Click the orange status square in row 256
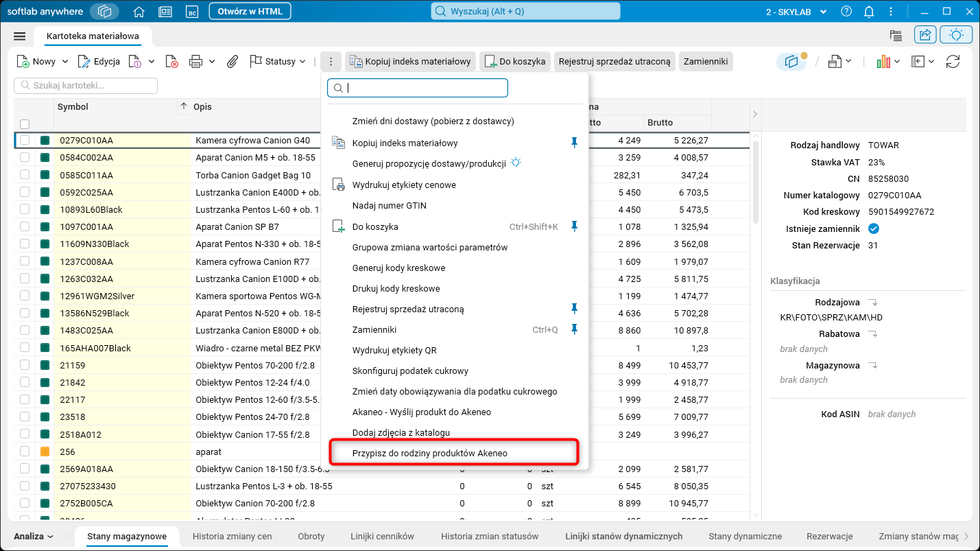980x551 pixels. pos(45,452)
